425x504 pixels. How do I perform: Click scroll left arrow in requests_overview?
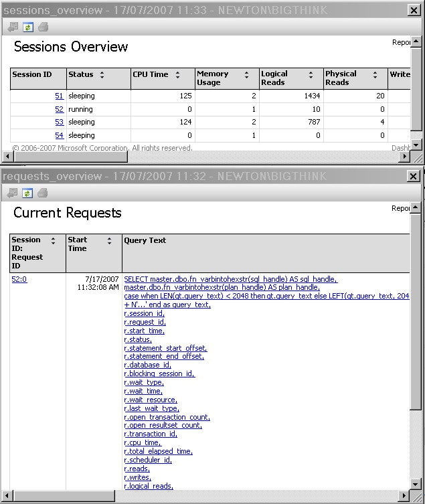pos(7,496)
